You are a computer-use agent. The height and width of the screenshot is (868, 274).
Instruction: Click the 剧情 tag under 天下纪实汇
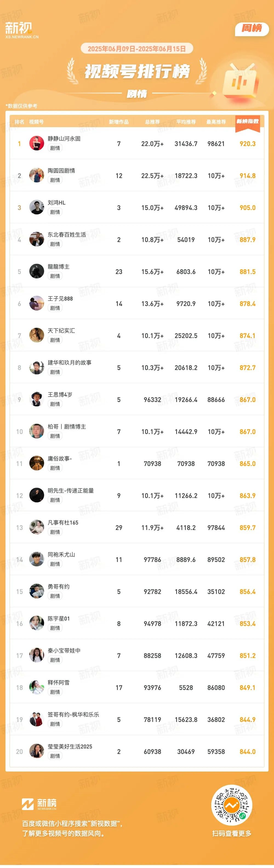click(55, 340)
